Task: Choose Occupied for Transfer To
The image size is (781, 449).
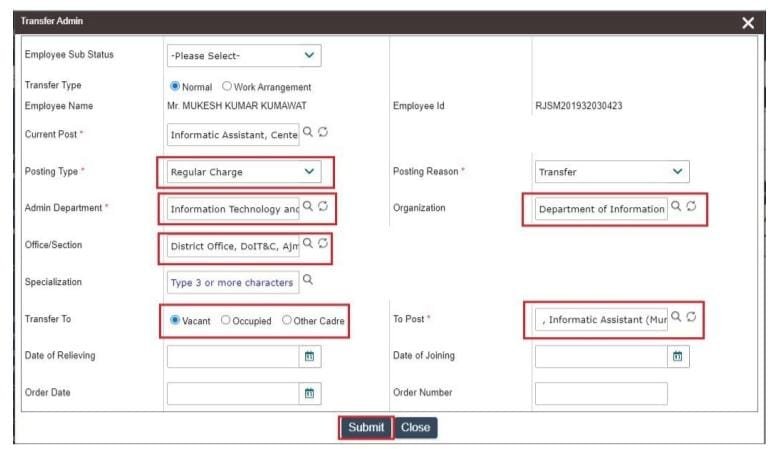Action: coord(226,320)
